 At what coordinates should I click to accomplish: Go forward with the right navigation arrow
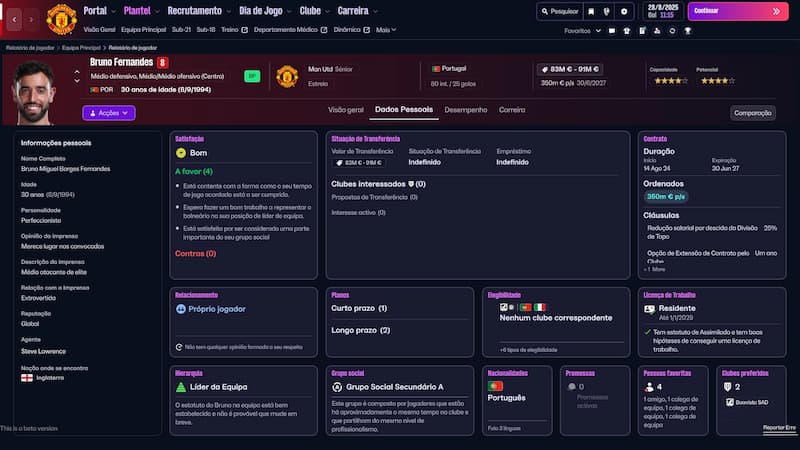[31, 18]
